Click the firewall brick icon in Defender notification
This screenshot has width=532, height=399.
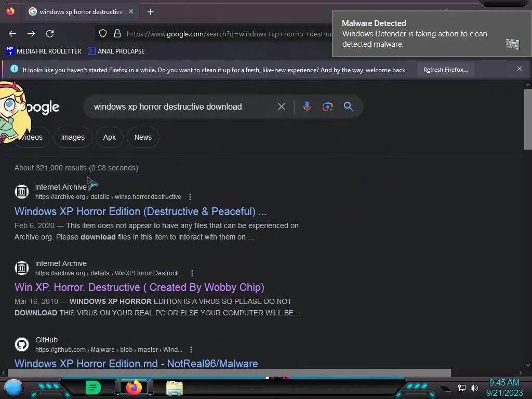[512, 44]
